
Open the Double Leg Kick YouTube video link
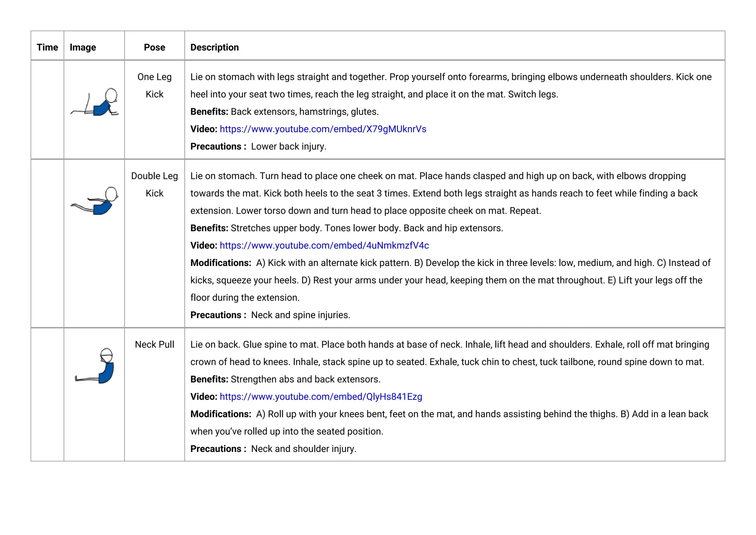[324, 245]
